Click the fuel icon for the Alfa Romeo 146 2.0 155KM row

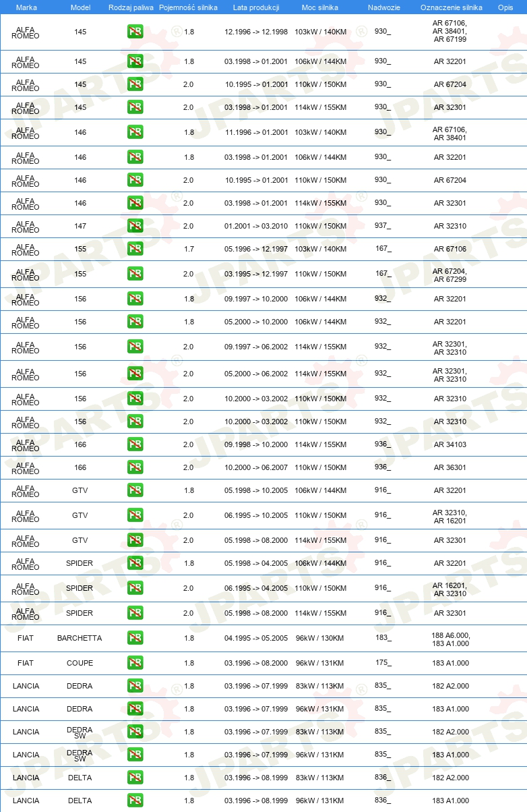click(x=135, y=203)
